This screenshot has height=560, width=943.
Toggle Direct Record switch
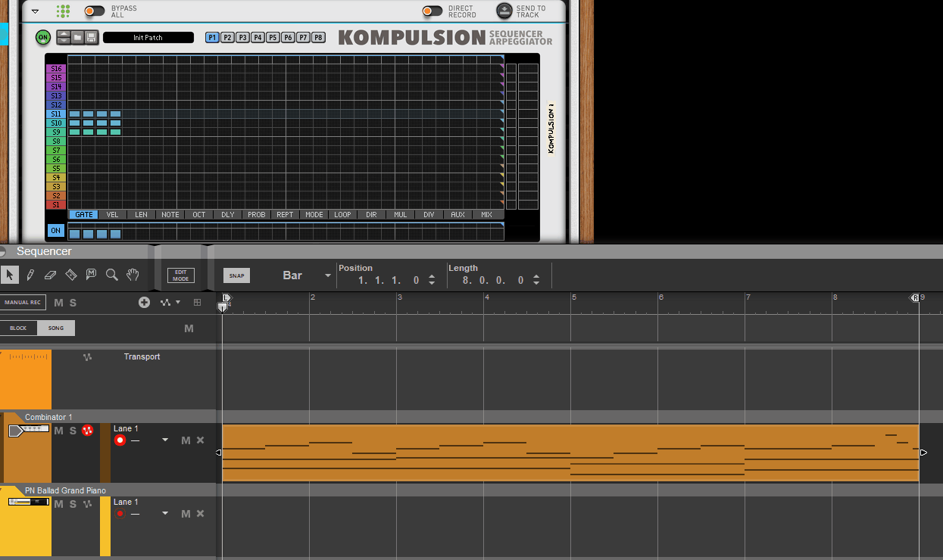432,11
